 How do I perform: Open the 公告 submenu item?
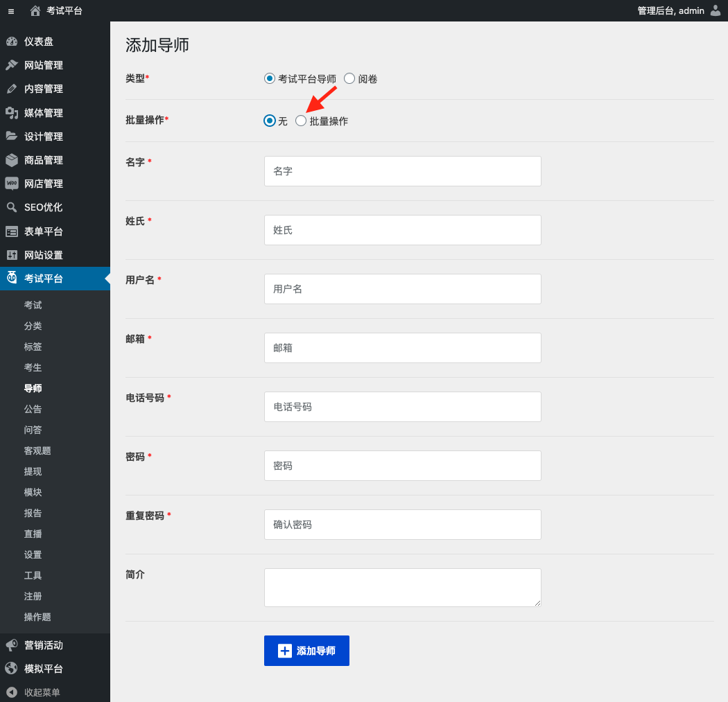pyautogui.click(x=33, y=410)
